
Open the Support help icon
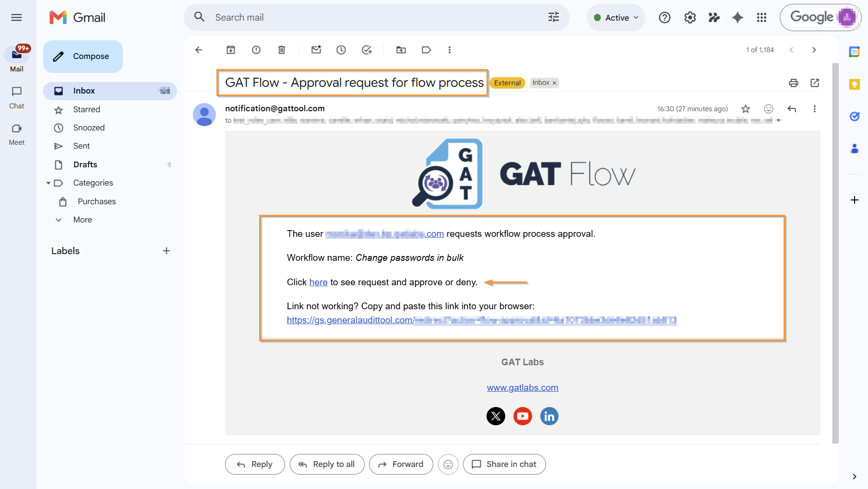(665, 18)
